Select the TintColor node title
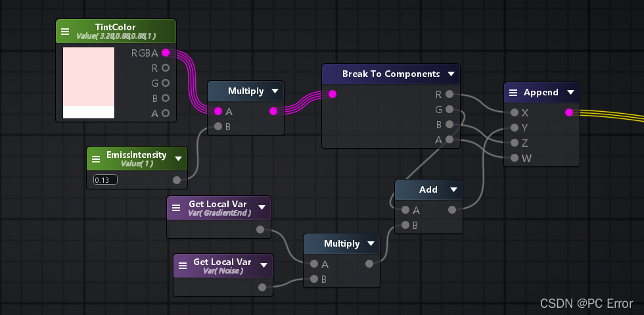 pyautogui.click(x=116, y=28)
